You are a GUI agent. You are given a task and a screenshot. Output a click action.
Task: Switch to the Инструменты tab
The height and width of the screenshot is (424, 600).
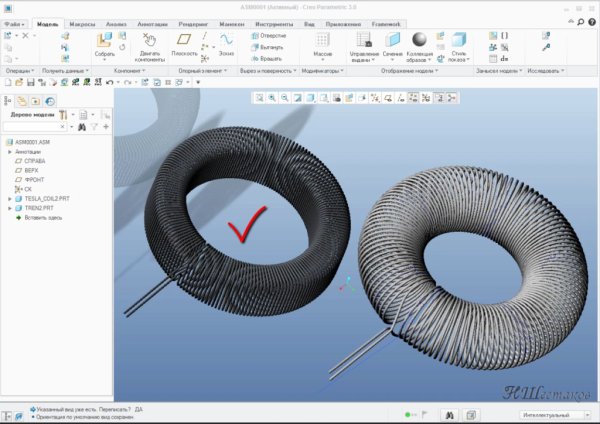click(x=274, y=24)
